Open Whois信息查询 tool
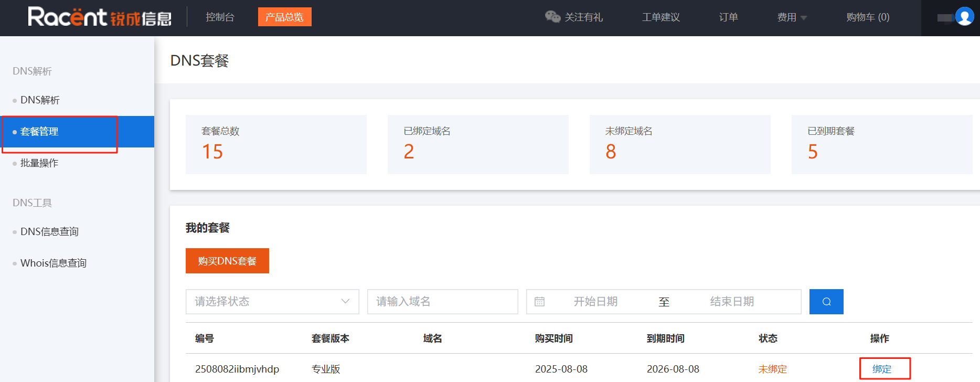Viewport: 980px width, 382px height. pos(53,263)
